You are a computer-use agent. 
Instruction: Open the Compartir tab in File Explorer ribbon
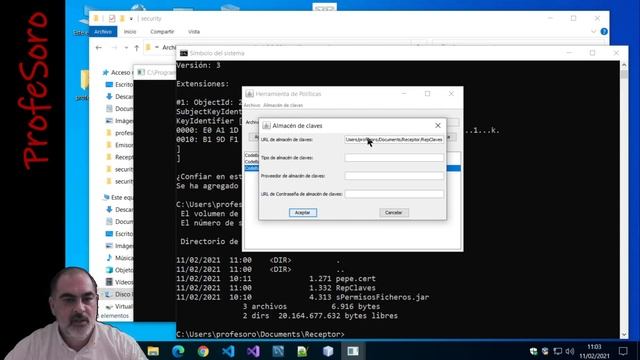click(162, 31)
